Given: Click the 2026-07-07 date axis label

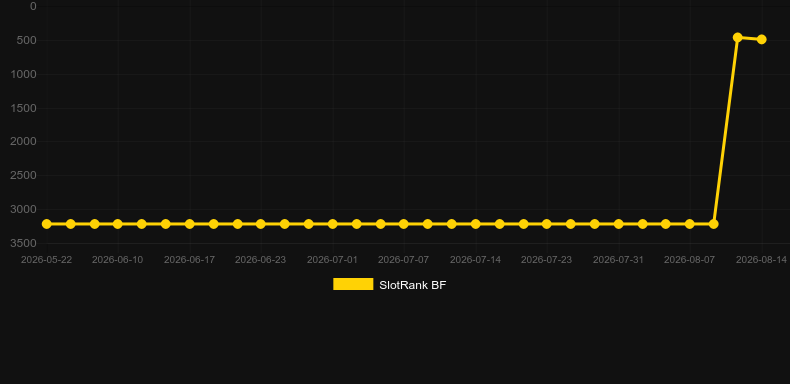Looking at the screenshot, I should click(404, 260).
